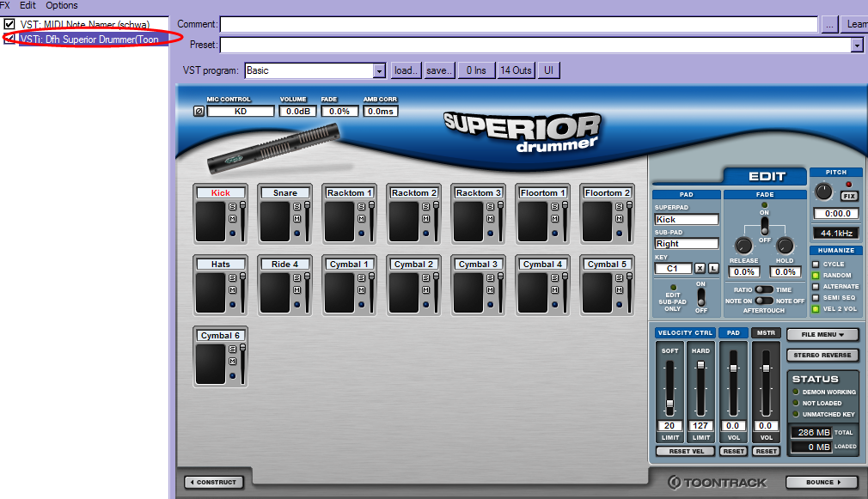Toggle the ALTERNATE humanize option
Image resolution: width=868 pixels, height=499 pixels.
pyautogui.click(x=816, y=287)
